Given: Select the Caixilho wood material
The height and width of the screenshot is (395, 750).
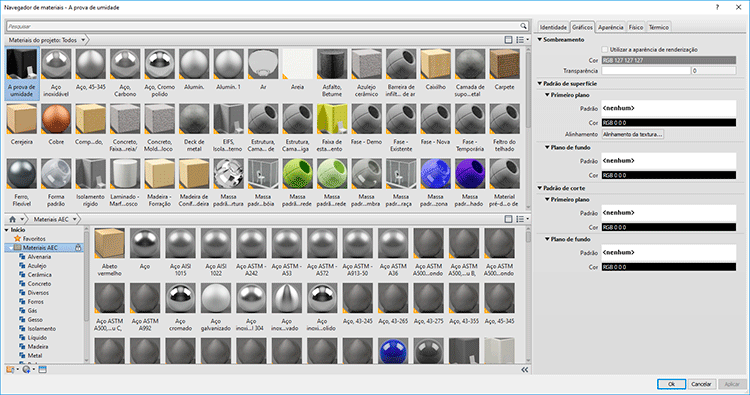Looking at the screenshot, I should [x=436, y=64].
